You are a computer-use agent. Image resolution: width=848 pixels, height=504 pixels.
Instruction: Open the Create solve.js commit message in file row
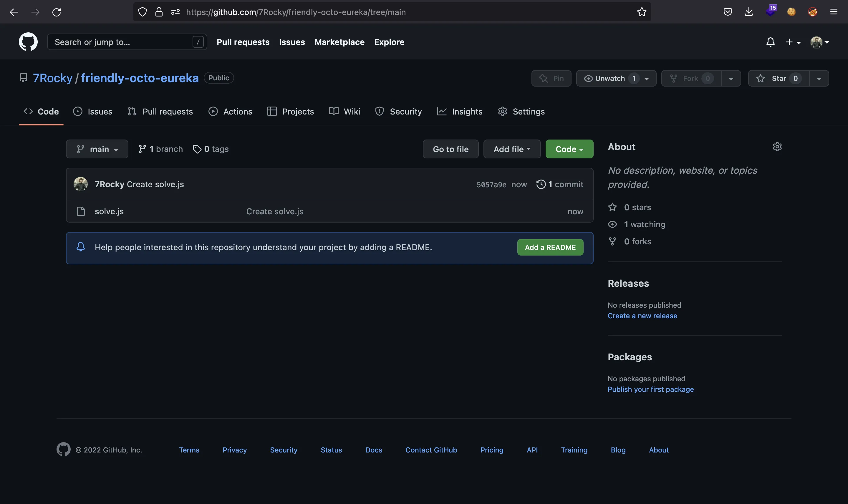coord(275,211)
